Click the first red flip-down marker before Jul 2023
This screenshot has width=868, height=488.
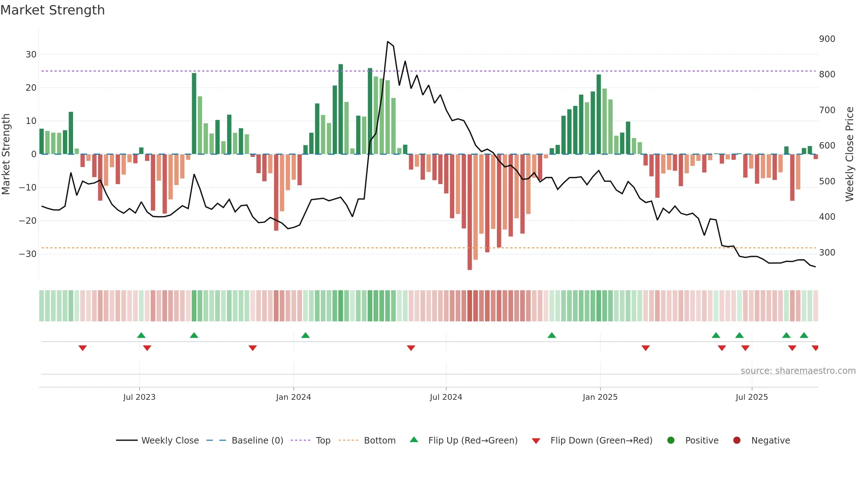(82, 348)
